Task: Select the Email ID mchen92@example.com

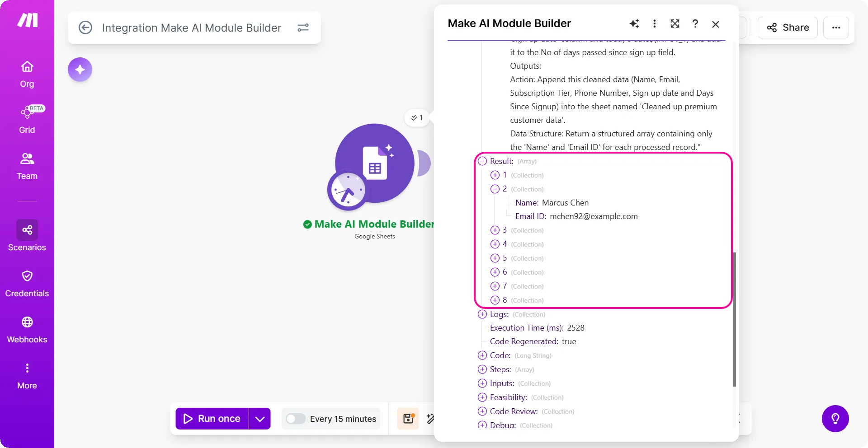Action: click(594, 216)
